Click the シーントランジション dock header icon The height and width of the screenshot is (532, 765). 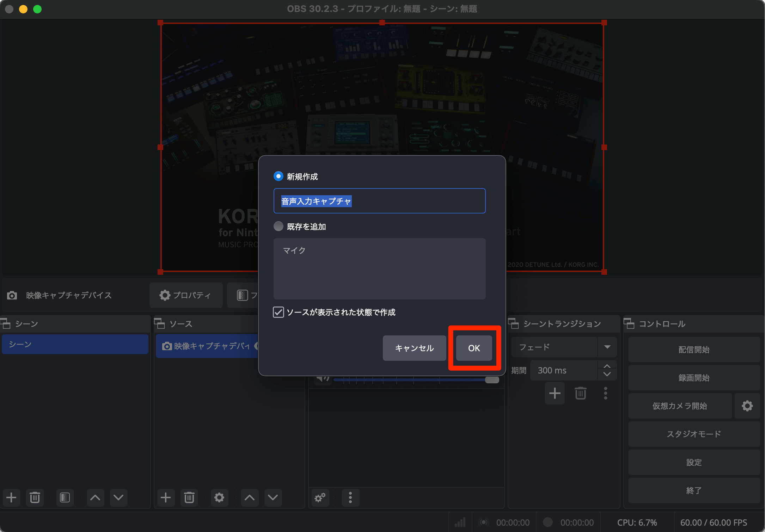click(x=513, y=323)
